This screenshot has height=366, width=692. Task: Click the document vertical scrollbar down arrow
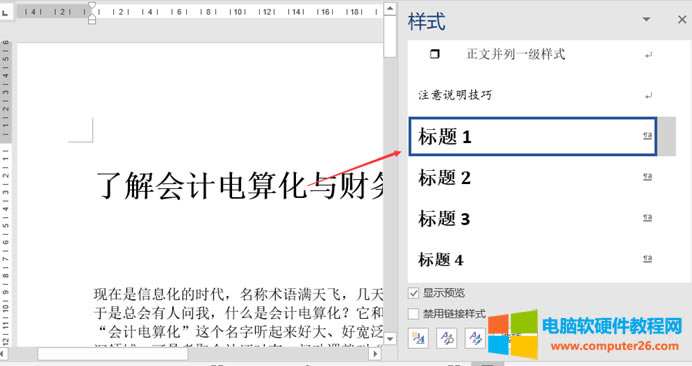[x=390, y=339]
